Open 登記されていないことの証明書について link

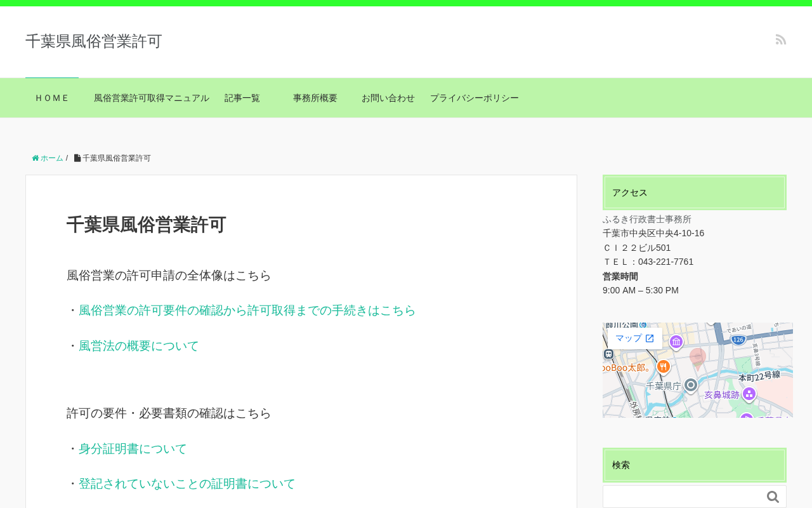point(187,484)
